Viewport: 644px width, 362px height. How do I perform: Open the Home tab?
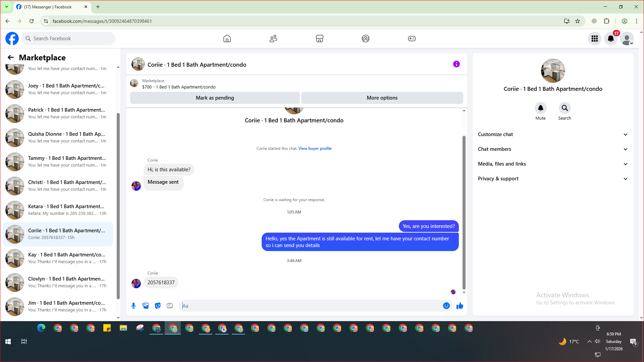point(227,39)
